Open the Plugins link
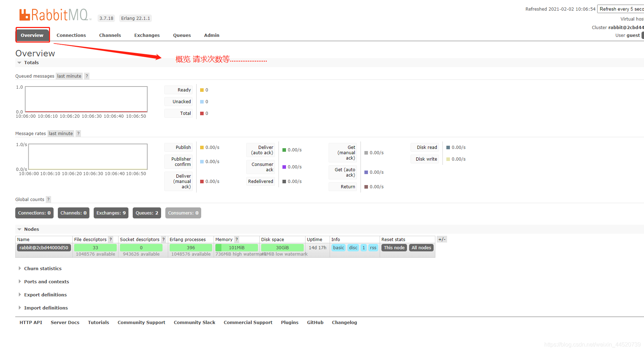Viewport: 644px width, 351px height. click(290, 322)
